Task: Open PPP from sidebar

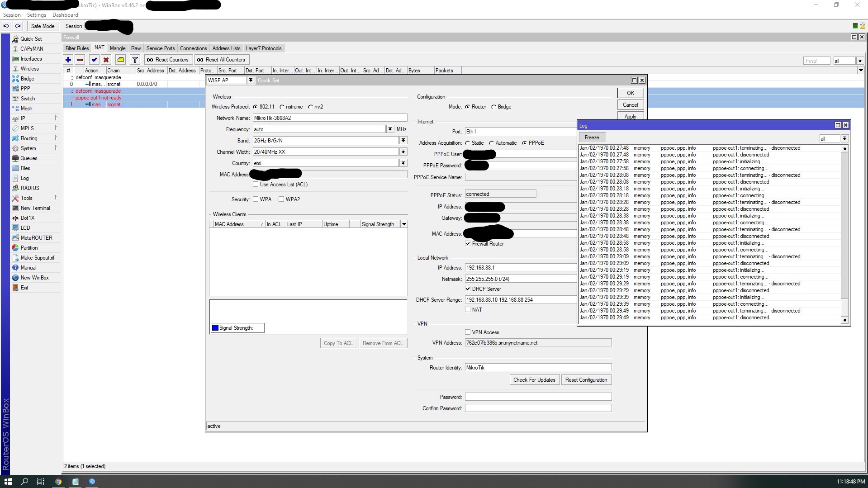Action: (x=25, y=89)
